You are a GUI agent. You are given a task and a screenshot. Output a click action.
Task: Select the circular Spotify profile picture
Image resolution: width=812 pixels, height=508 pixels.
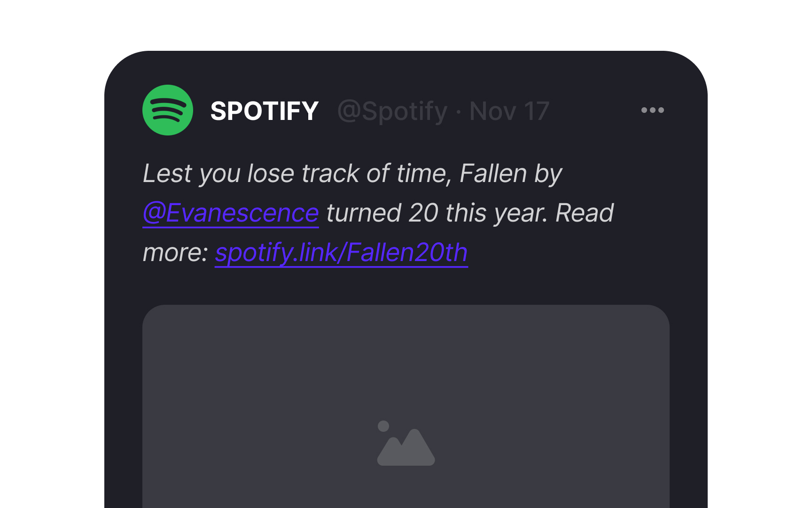167,110
